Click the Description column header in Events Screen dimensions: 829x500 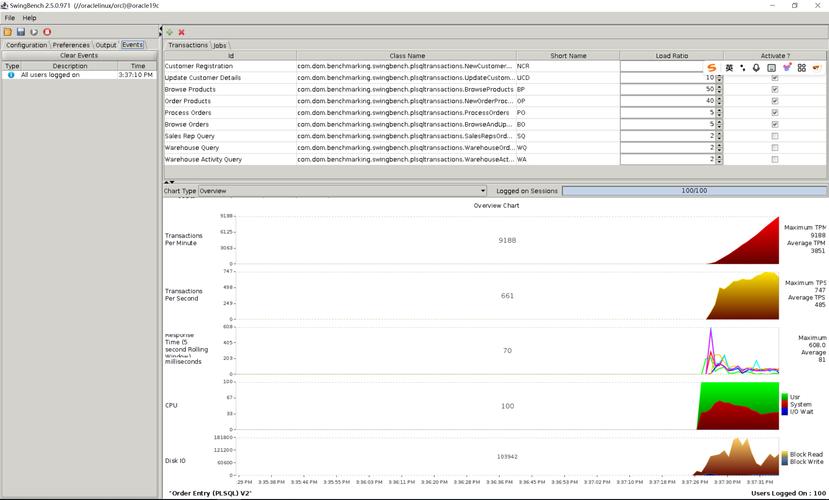[x=70, y=66]
